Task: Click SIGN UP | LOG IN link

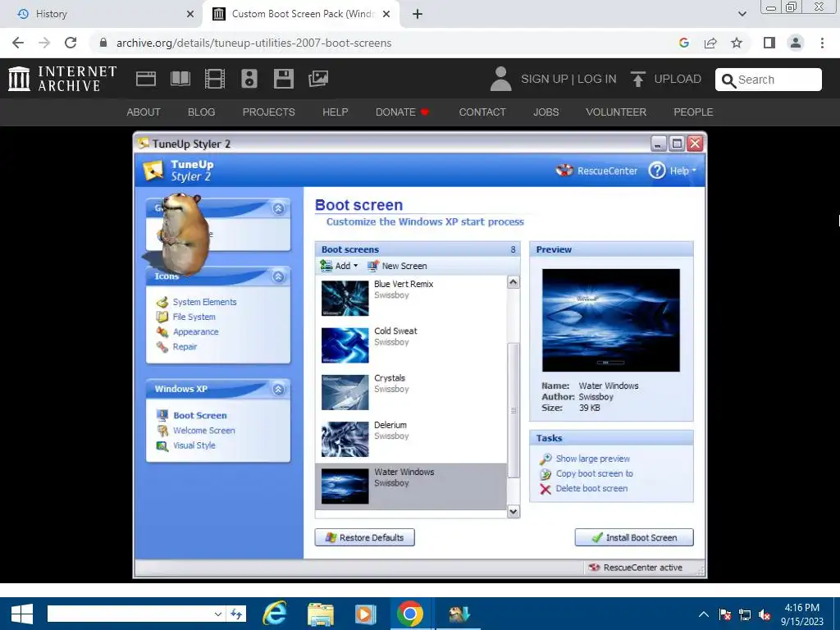Action: (x=568, y=79)
